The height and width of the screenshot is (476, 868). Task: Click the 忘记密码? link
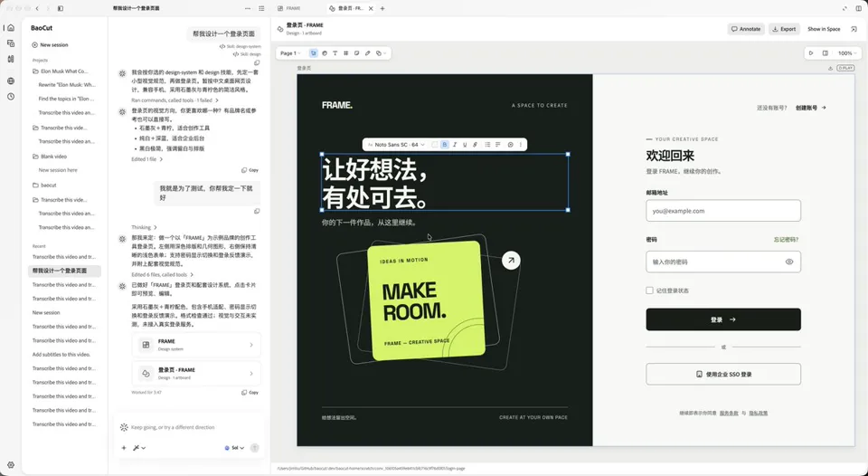click(786, 240)
